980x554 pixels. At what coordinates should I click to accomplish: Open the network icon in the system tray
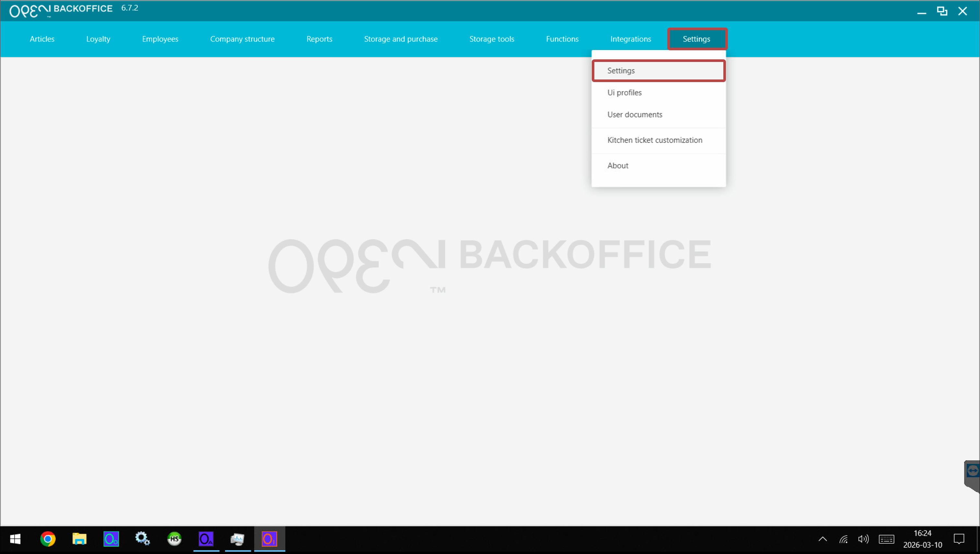[844, 539]
